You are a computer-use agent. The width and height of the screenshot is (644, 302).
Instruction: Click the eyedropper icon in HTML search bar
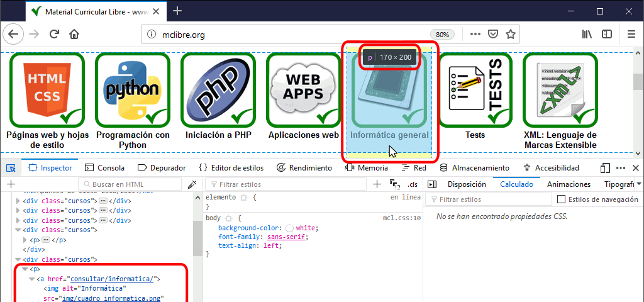[192, 184]
